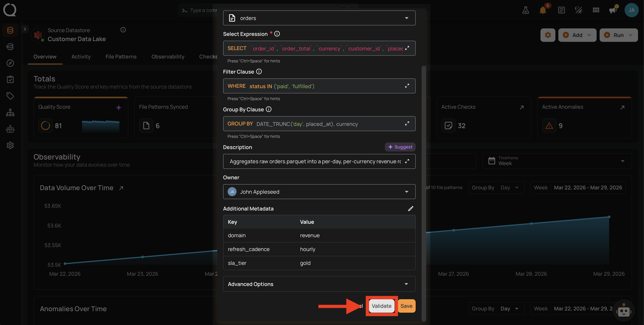
Task: Edit Additional Metadata with pencil icon
Action: click(x=410, y=209)
